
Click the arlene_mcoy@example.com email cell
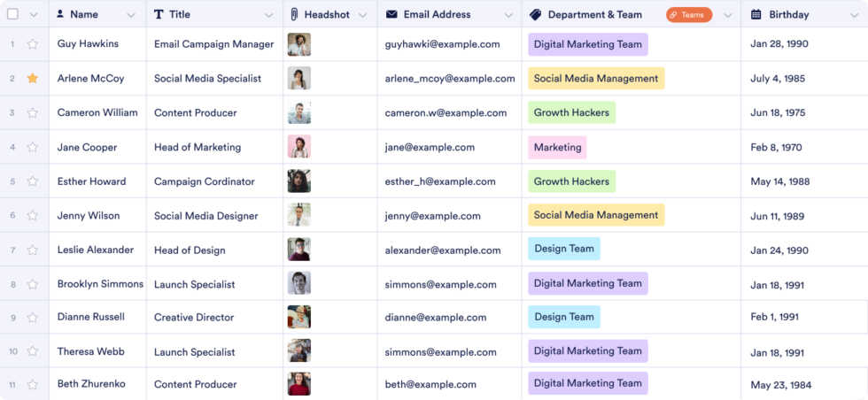450,79
